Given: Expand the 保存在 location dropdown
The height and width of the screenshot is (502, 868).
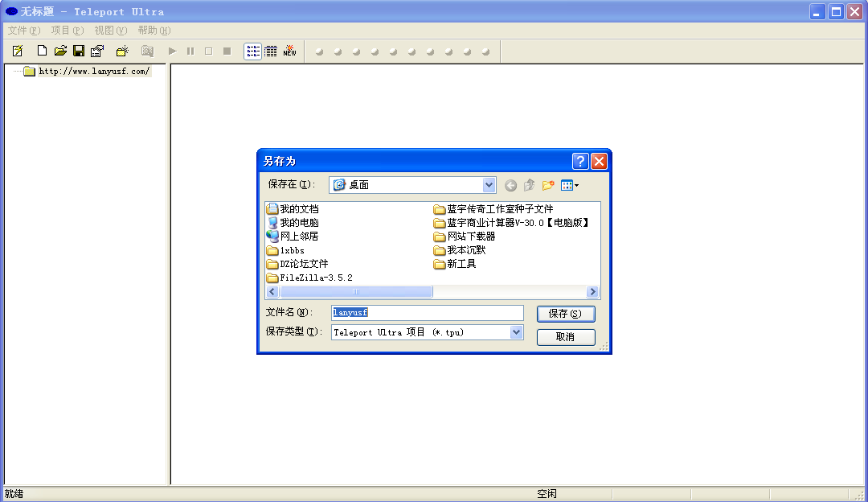Looking at the screenshot, I should point(489,185).
